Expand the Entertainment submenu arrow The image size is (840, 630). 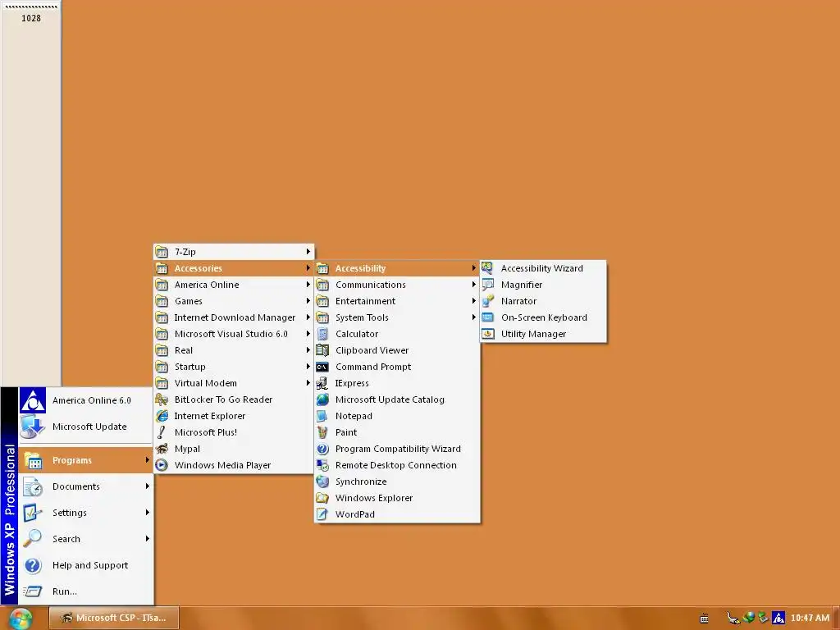pyautogui.click(x=473, y=301)
